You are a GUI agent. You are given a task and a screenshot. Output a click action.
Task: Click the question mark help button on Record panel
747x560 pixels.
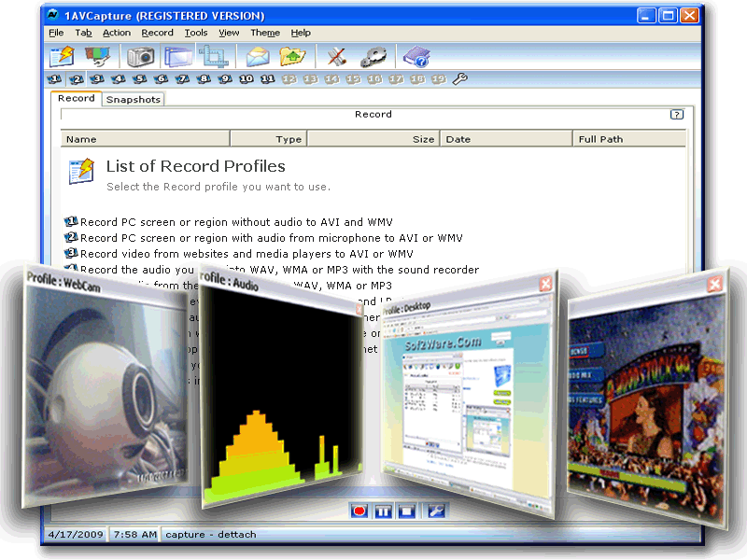[676, 114]
